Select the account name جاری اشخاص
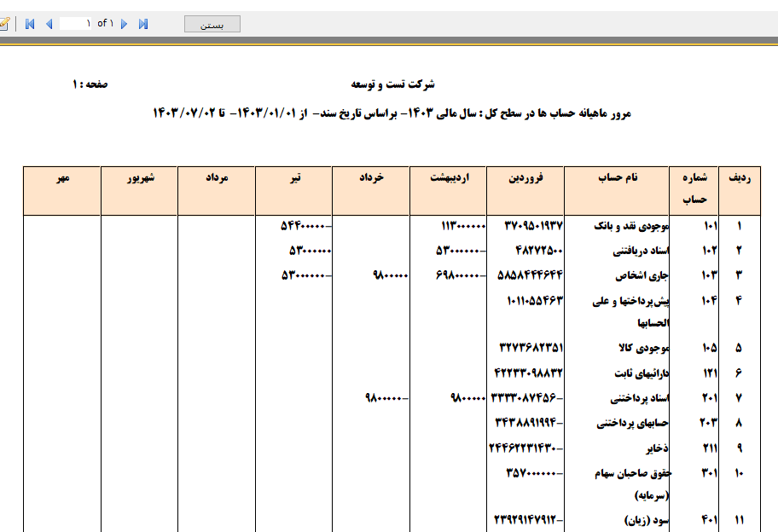The image size is (778, 532). point(642,275)
